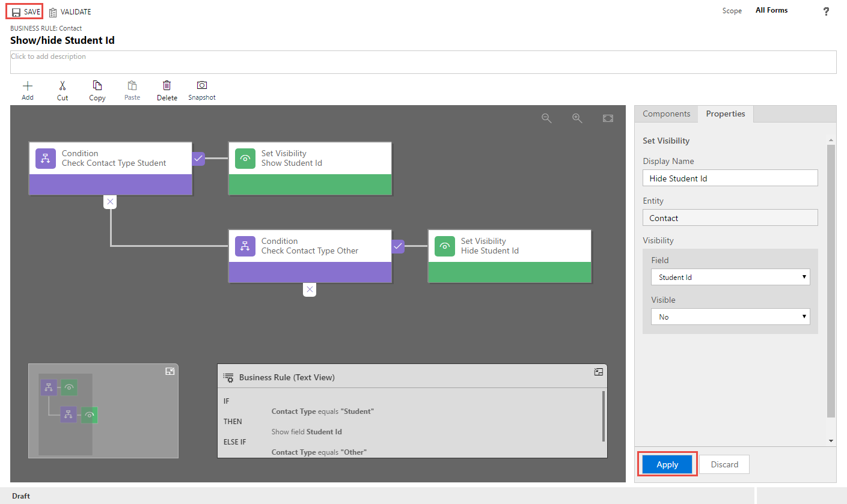Viewport: 847px width, 504px height.
Task: Collapse the Business Rule Text View
Action: coord(598,372)
